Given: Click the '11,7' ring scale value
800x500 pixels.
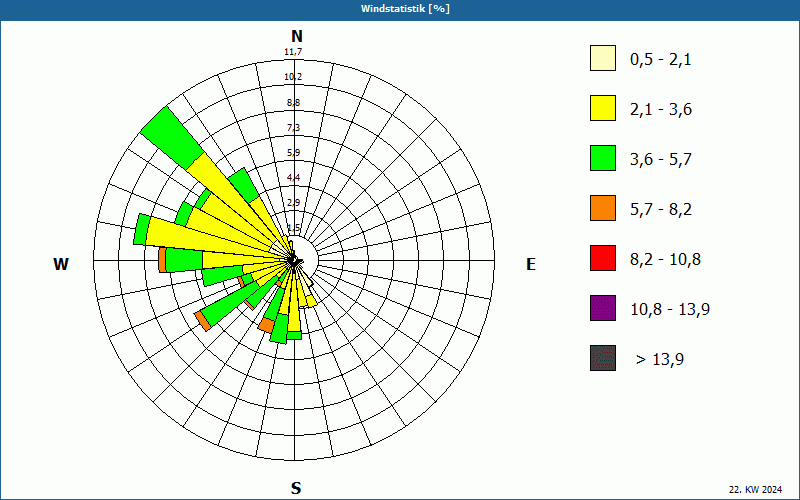Looking at the screenshot, I should pyautogui.click(x=293, y=52).
